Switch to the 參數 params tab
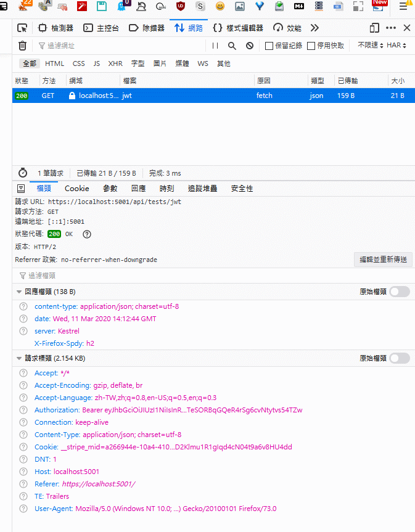Screen dimensions: 415x532 click(x=110, y=189)
